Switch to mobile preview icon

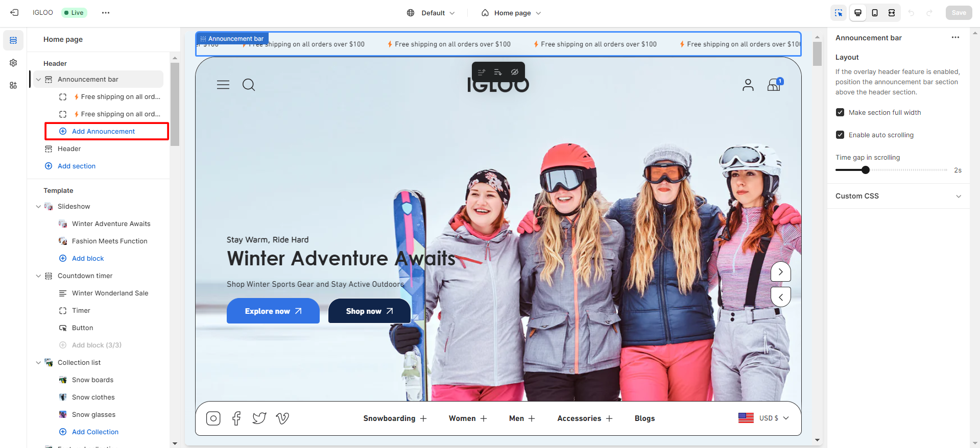point(875,13)
